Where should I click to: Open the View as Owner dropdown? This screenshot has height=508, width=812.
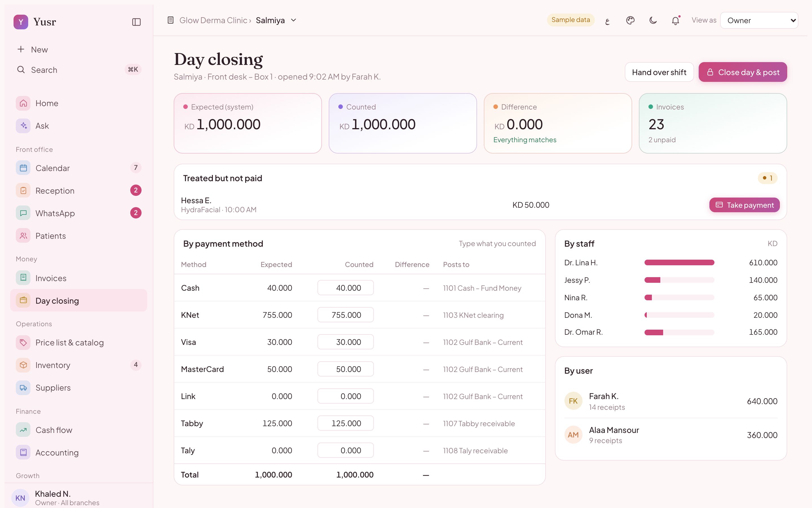tap(759, 21)
